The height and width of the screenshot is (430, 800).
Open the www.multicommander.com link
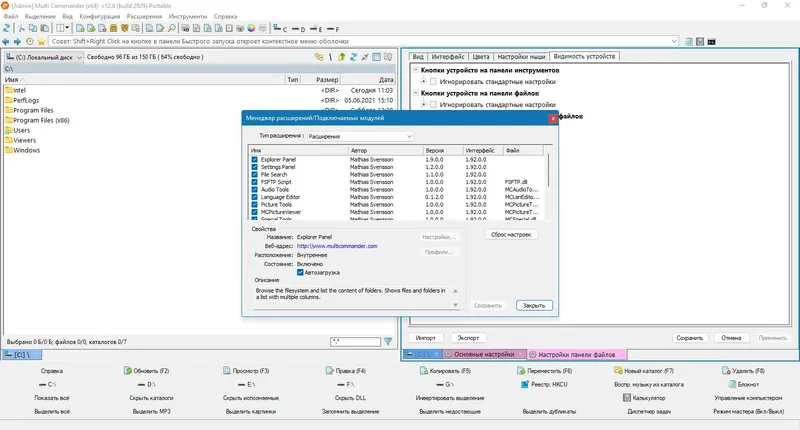337,246
